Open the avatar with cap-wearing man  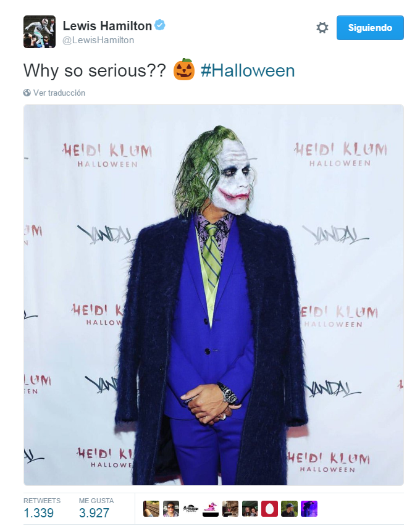tap(290, 509)
